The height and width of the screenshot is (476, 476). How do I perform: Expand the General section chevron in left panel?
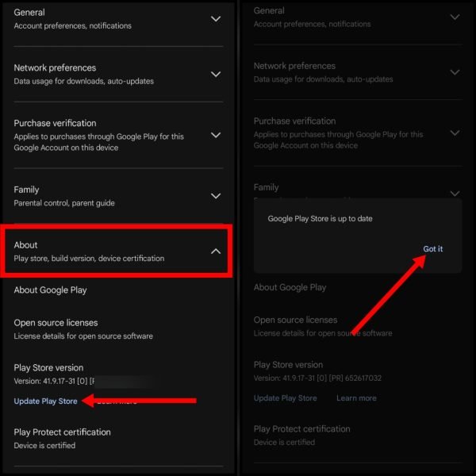tap(216, 19)
